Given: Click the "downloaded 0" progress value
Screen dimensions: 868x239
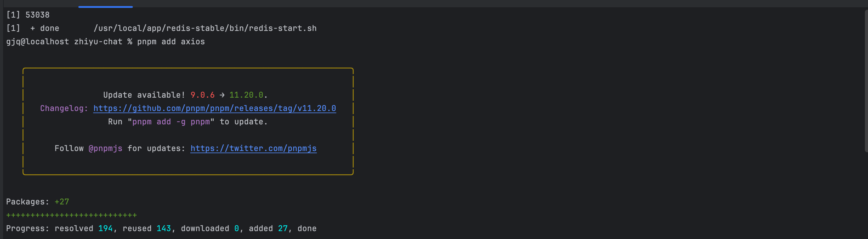Looking at the screenshot, I should pos(210,229).
